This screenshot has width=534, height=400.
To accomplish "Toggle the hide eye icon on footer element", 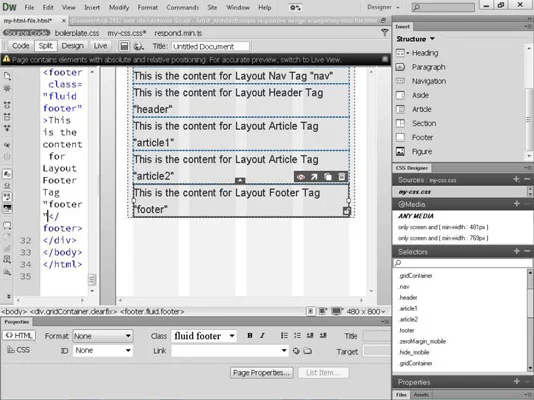I will [x=300, y=177].
